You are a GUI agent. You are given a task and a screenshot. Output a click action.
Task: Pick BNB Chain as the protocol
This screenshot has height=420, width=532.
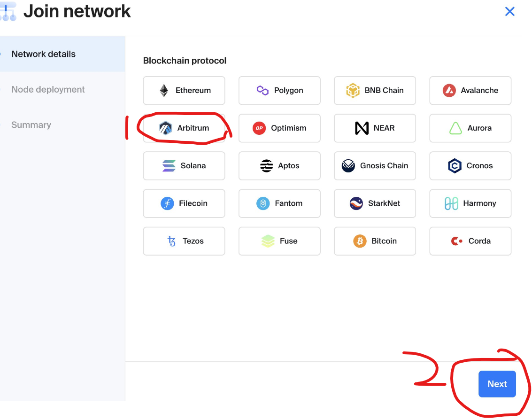coord(375,91)
